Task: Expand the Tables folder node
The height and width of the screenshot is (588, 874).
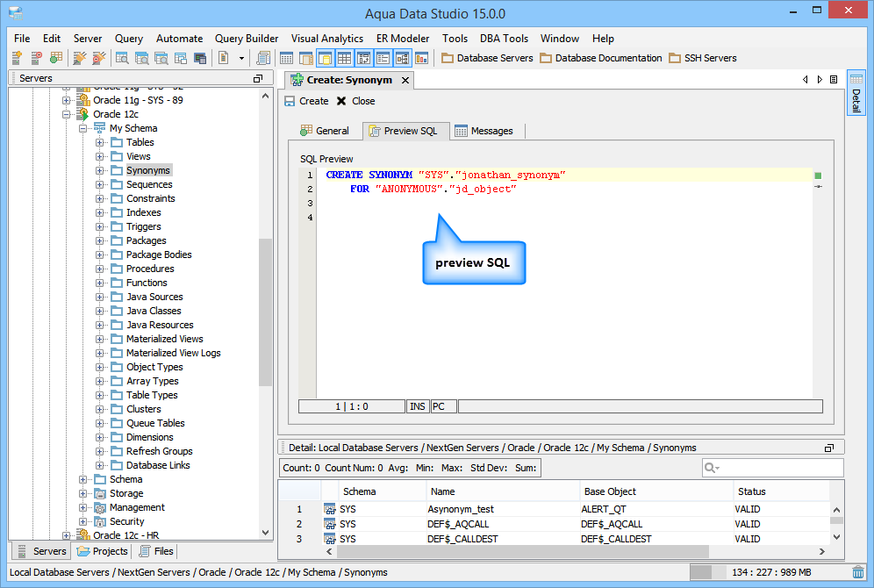Action: pos(100,142)
